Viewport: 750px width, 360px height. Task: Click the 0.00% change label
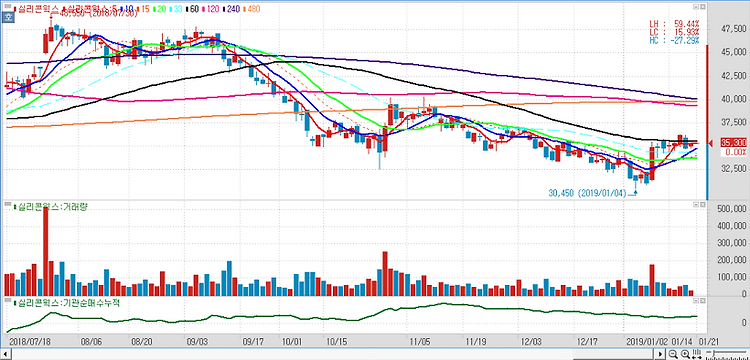[736, 152]
